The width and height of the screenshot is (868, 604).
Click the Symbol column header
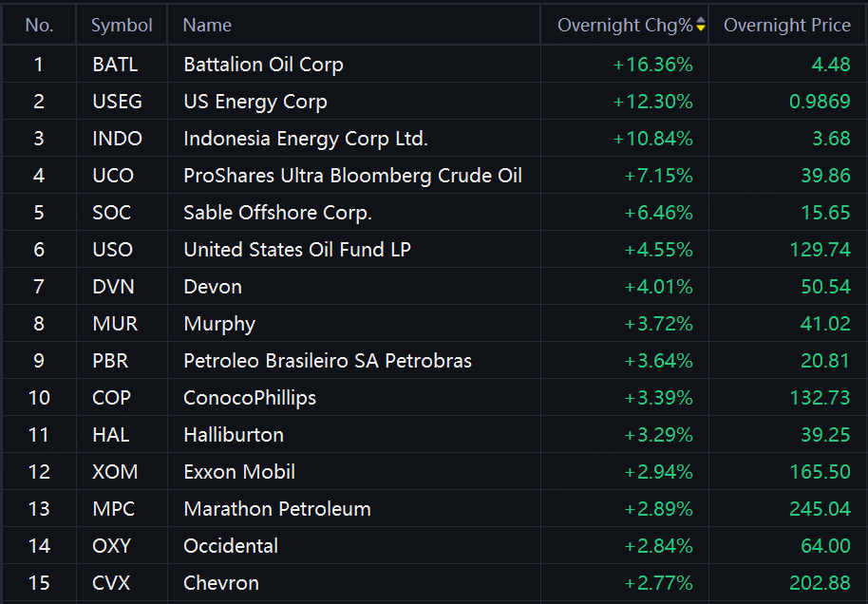(122, 26)
